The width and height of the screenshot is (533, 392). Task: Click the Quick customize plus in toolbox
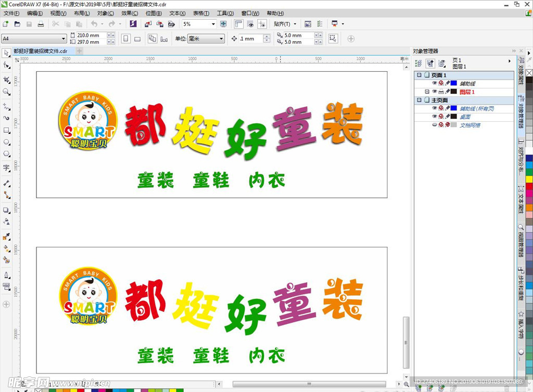pos(6,305)
